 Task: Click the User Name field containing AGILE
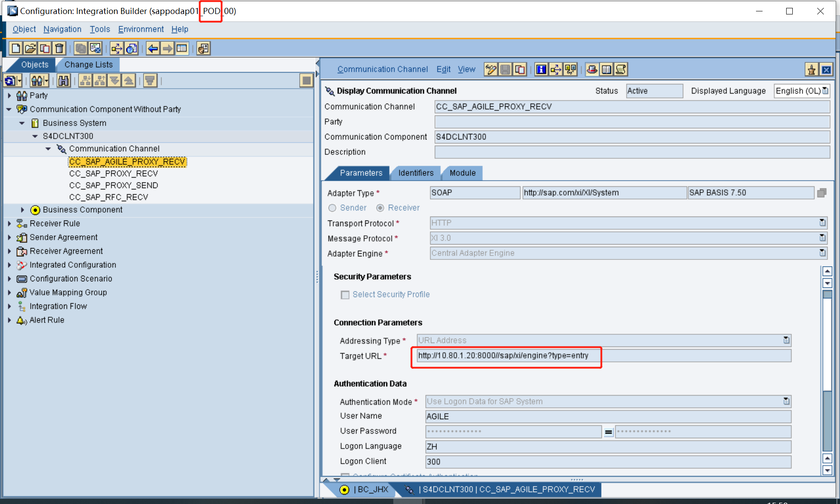(x=608, y=416)
